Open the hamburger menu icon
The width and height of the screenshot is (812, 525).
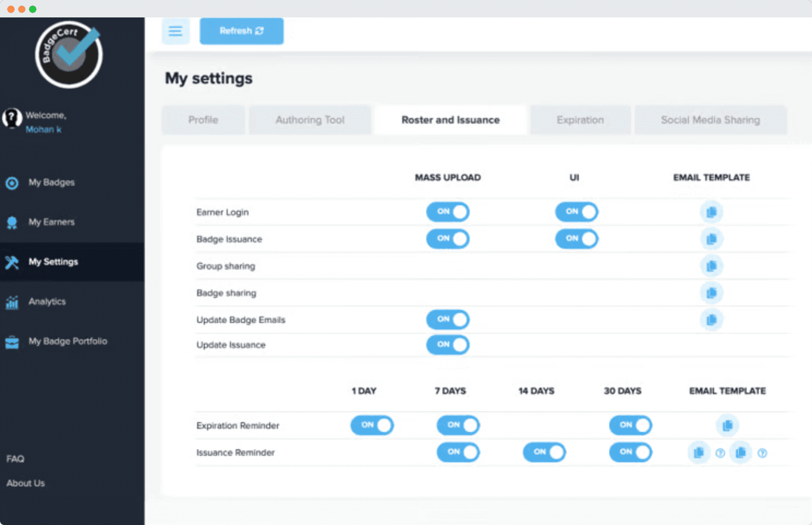175,31
